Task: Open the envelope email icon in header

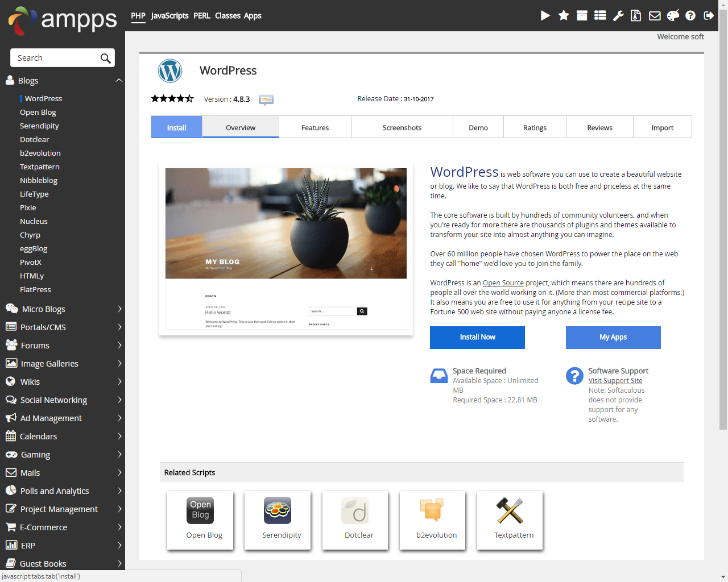Action: point(655,15)
